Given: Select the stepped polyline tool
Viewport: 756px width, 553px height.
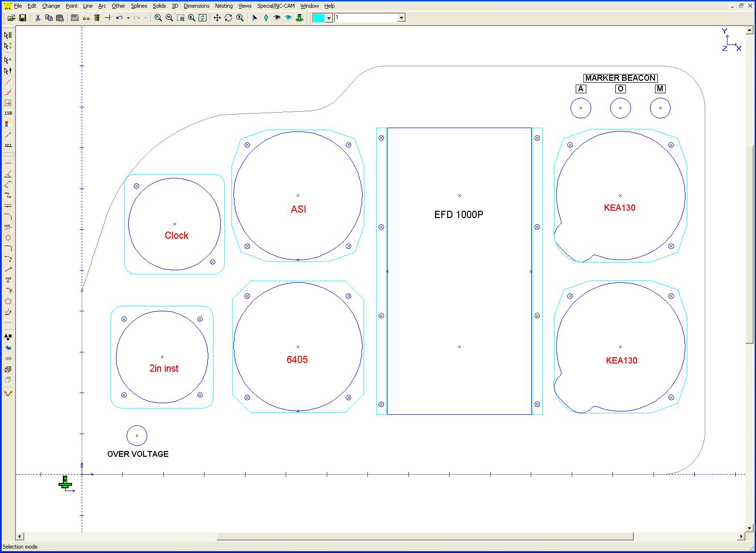Looking at the screenshot, I should tap(8, 92).
